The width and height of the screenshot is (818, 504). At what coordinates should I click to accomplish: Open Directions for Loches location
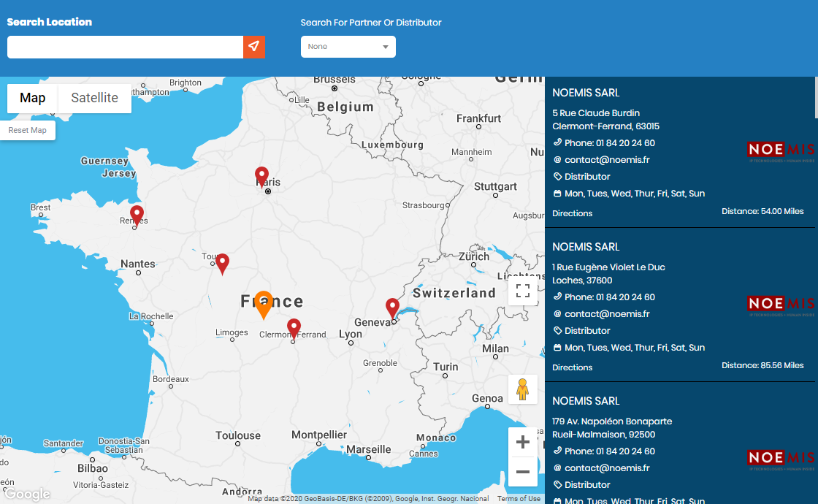tap(573, 367)
